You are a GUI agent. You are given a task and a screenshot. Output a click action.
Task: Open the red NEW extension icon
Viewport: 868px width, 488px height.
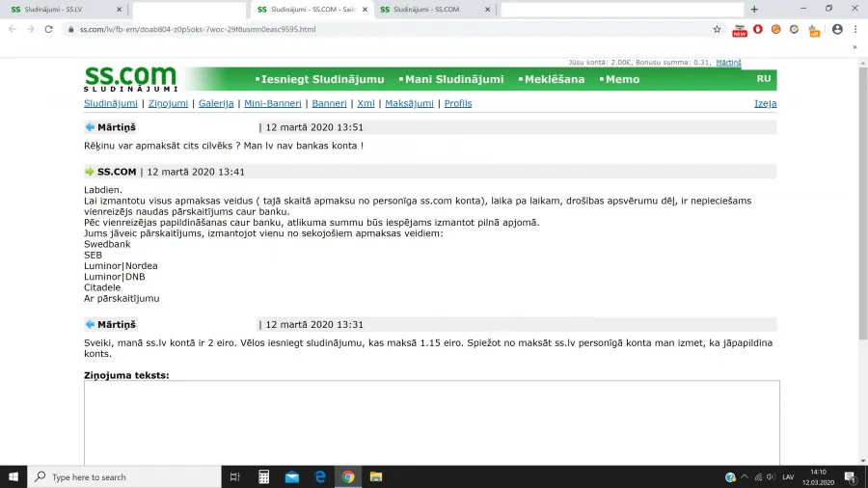tap(740, 31)
